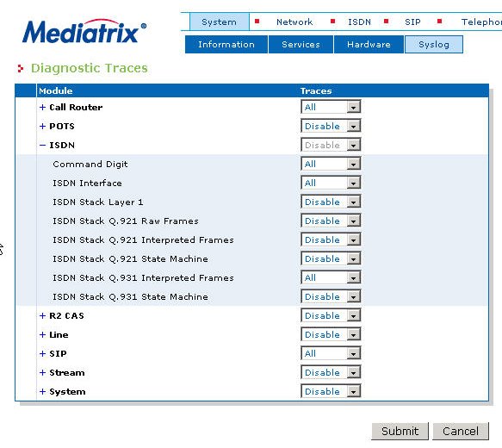This screenshot has height=448, width=502.
Task: Expand the System module row
Action: coord(42,391)
